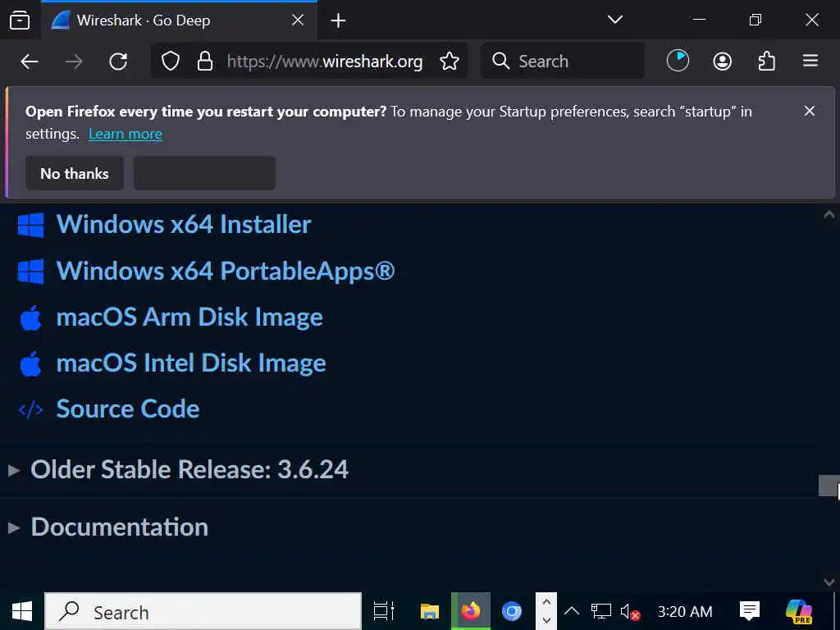Click the browser Search box
Screen dimensions: 840x630
(x=563, y=61)
